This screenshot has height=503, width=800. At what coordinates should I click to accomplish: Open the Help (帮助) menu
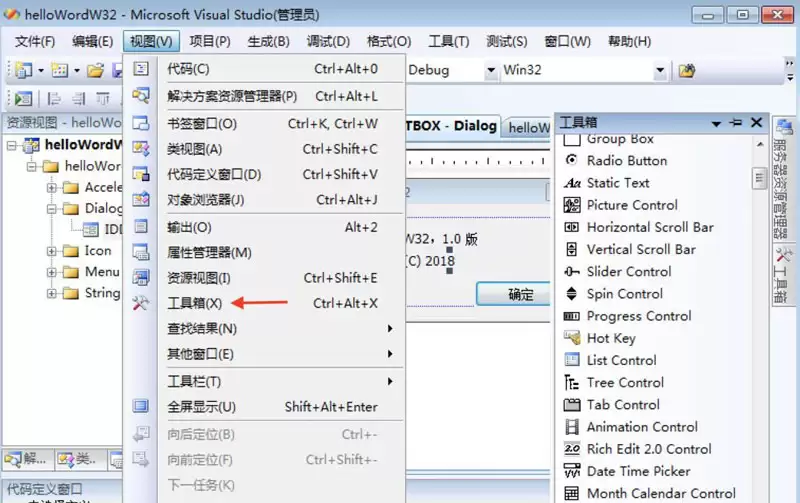[x=629, y=41]
